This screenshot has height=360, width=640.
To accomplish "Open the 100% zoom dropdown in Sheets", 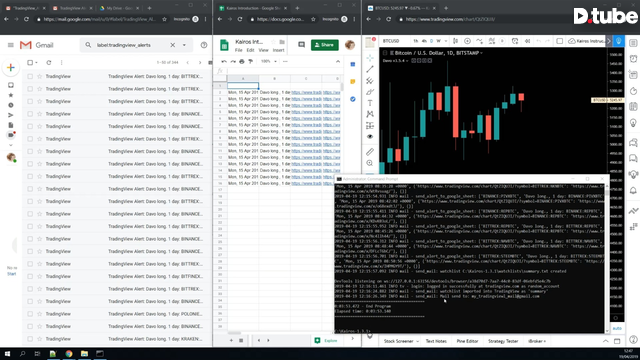I will tap(269, 61).
